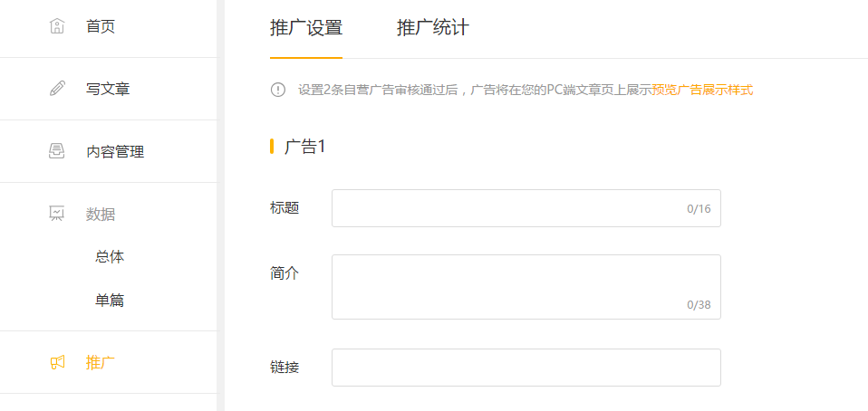Click the home icon beside 首页
Screen dimensions: 868x411
(x=57, y=26)
